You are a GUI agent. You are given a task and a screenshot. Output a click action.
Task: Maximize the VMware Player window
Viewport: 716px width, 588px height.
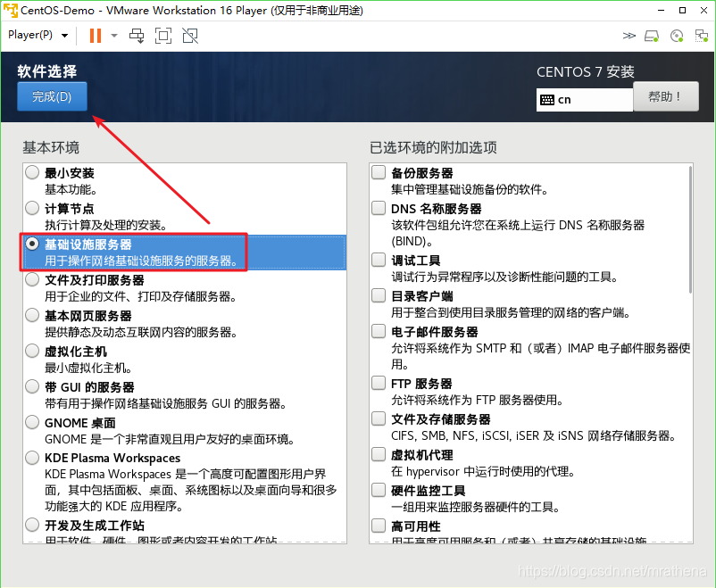[x=683, y=10]
